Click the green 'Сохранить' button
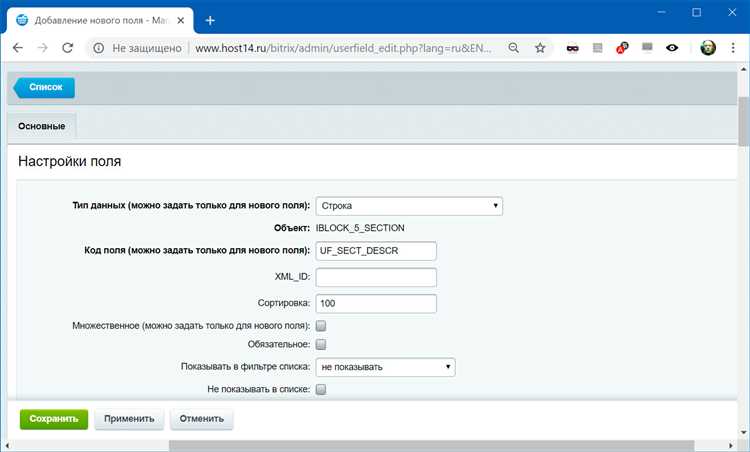Viewport: 750px width, 452px height. tap(54, 419)
